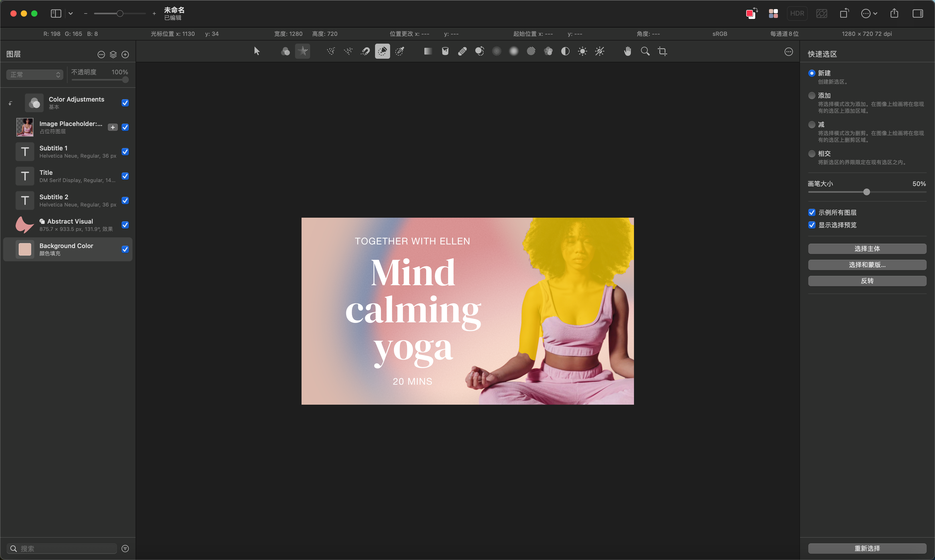935x560 pixels.
Task: Open the toolbar more options button
Action: click(789, 52)
